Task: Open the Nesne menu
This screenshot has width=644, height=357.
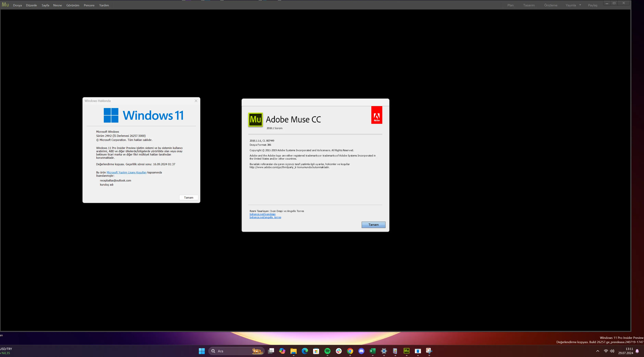Action: pyautogui.click(x=58, y=5)
